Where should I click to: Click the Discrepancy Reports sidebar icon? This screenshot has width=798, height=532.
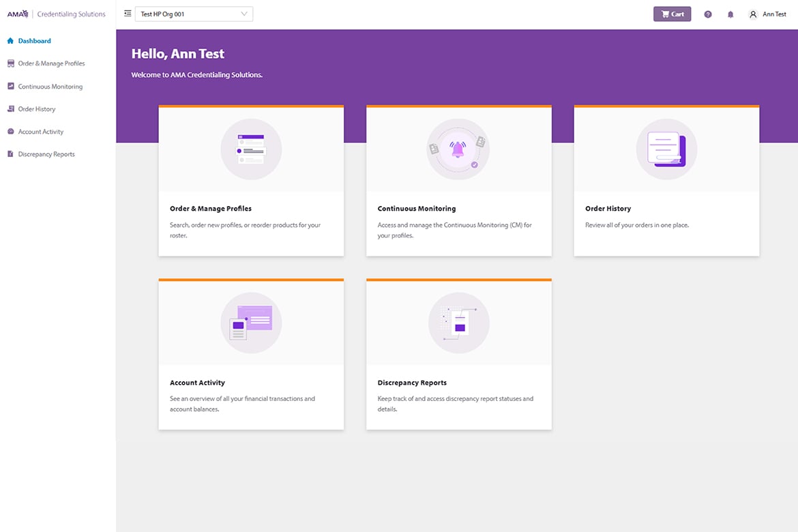10,153
